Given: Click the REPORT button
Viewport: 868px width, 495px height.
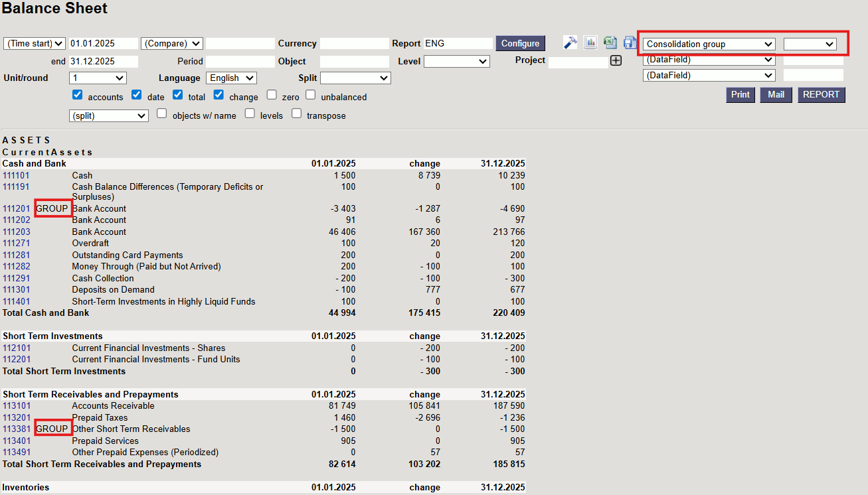Looking at the screenshot, I should click(821, 95).
